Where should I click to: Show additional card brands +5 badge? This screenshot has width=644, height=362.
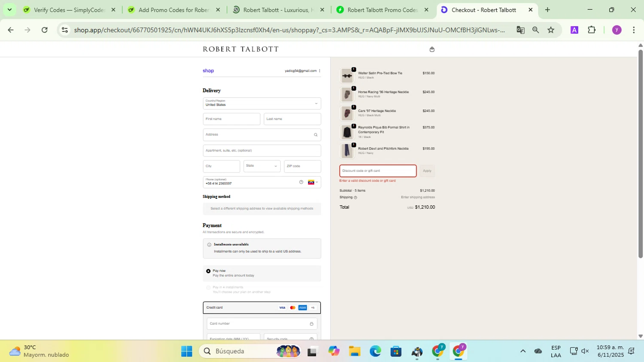pyautogui.click(x=313, y=307)
